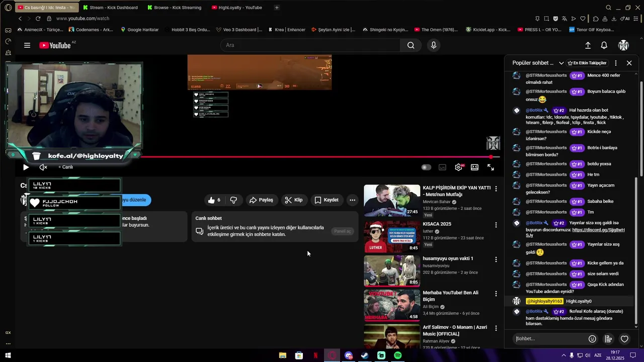Open YouTube notifications bell
This screenshot has width=644, height=362.
click(x=604, y=45)
